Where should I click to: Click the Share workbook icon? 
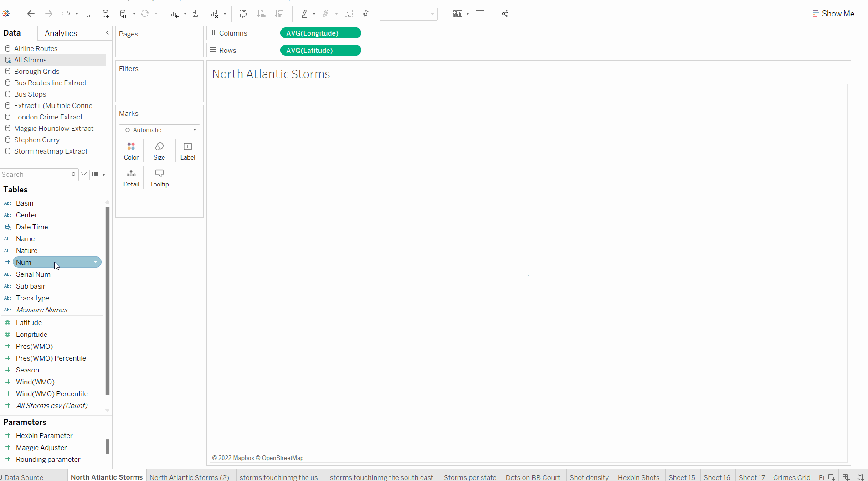(505, 14)
